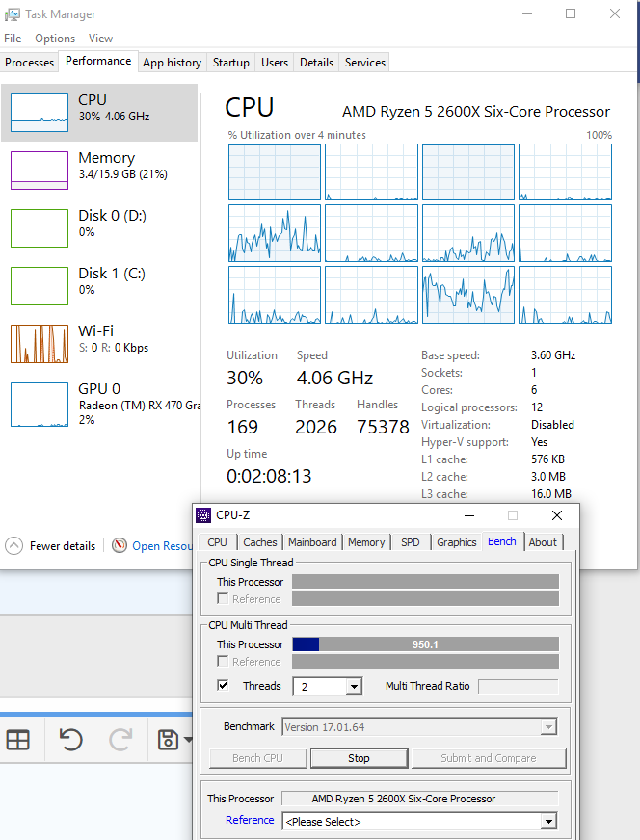Image resolution: width=640 pixels, height=840 pixels.
Task: Open the Graphics tab in CPU-Z
Action: (x=456, y=542)
